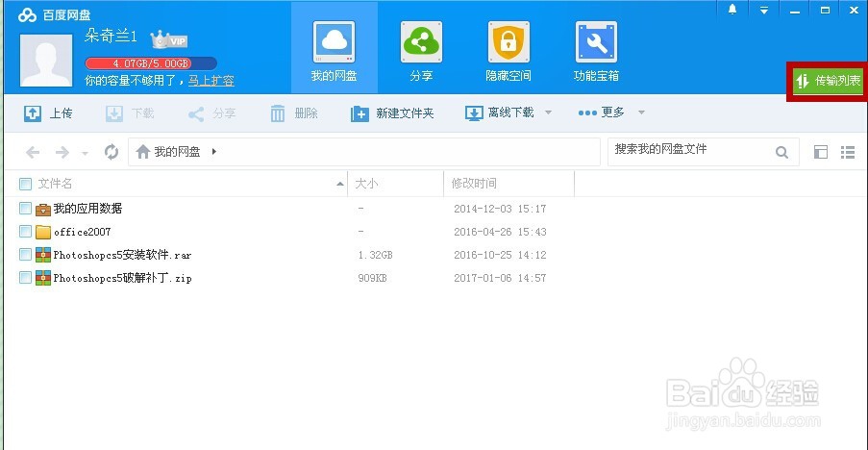Click the 1.32GB size cell
868x450 pixels.
(375, 255)
